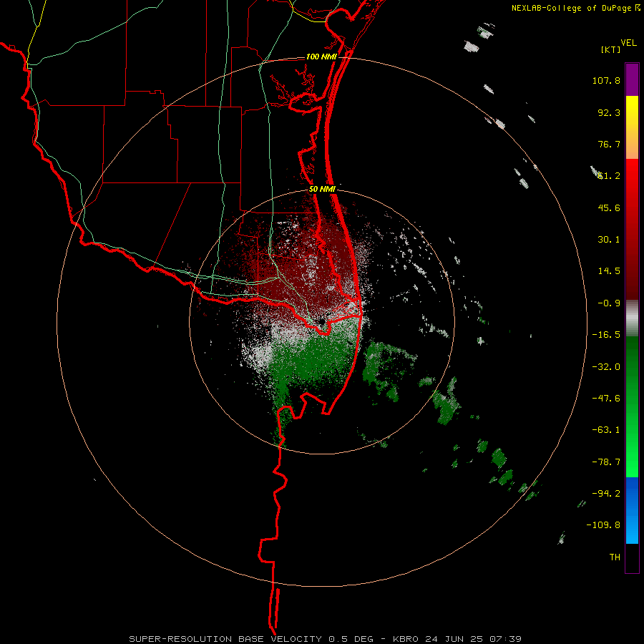Click the VEL legend title
The height and width of the screenshot is (644, 644).
tap(628, 42)
